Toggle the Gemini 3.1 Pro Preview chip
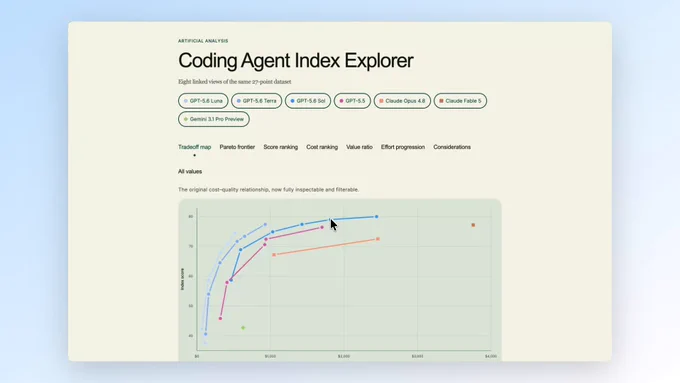 pos(214,119)
